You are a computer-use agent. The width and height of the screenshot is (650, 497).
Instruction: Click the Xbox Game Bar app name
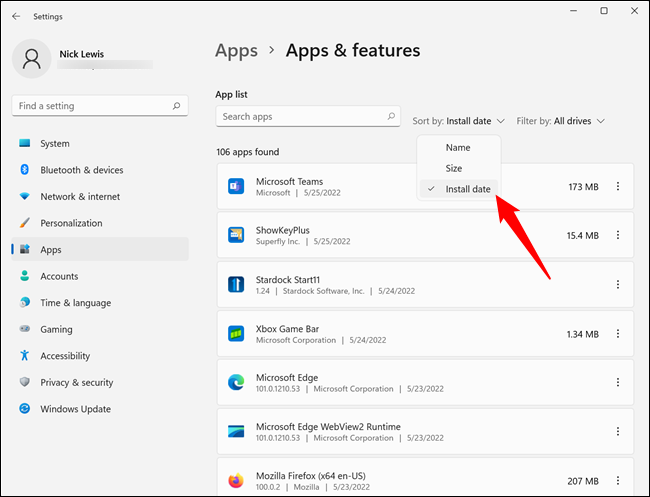pyautogui.click(x=287, y=329)
